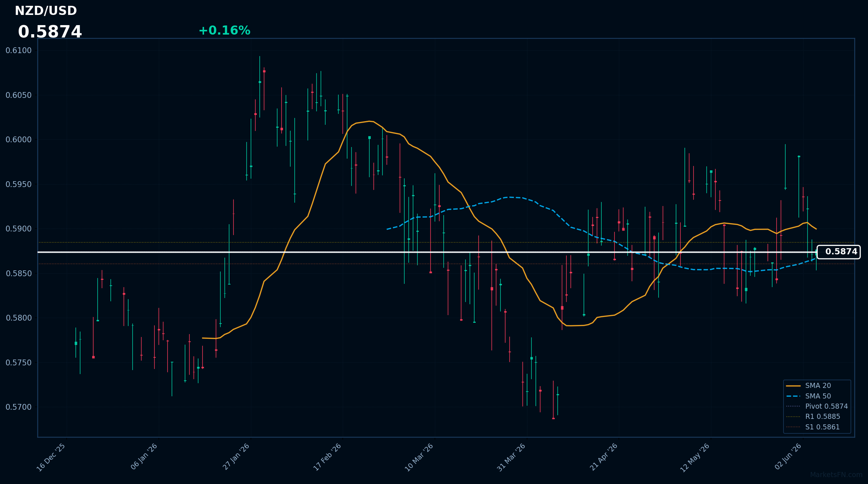The height and width of the screenshot is (484, 868).
Task: Select SMA 50 legend entry
Action: tap(818, 396)
